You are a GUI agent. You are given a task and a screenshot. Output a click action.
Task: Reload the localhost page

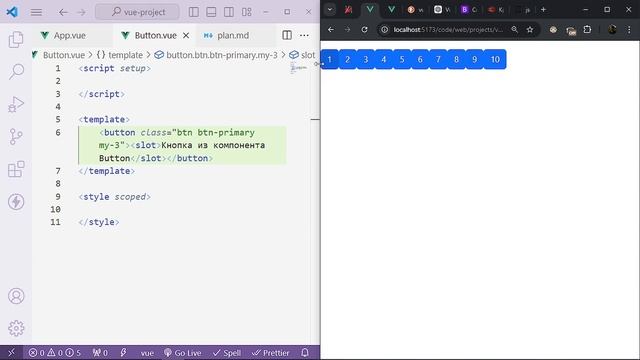tap(364, 29)
